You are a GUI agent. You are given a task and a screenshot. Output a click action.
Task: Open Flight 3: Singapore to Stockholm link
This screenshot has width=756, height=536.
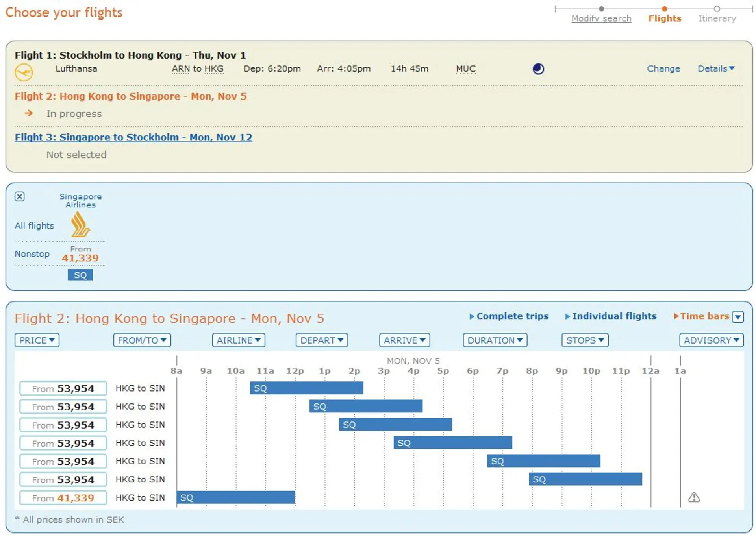tap(133, 137)
